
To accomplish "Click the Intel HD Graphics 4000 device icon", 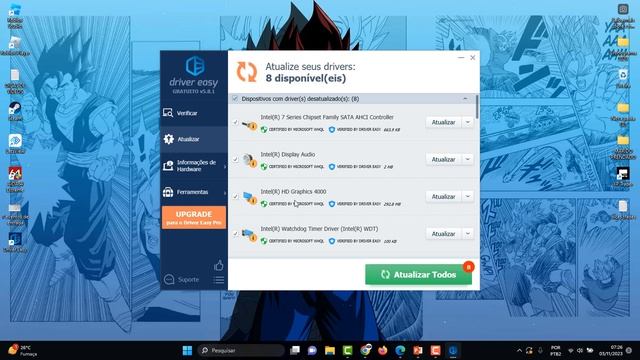I will click(x=249, y=198).
